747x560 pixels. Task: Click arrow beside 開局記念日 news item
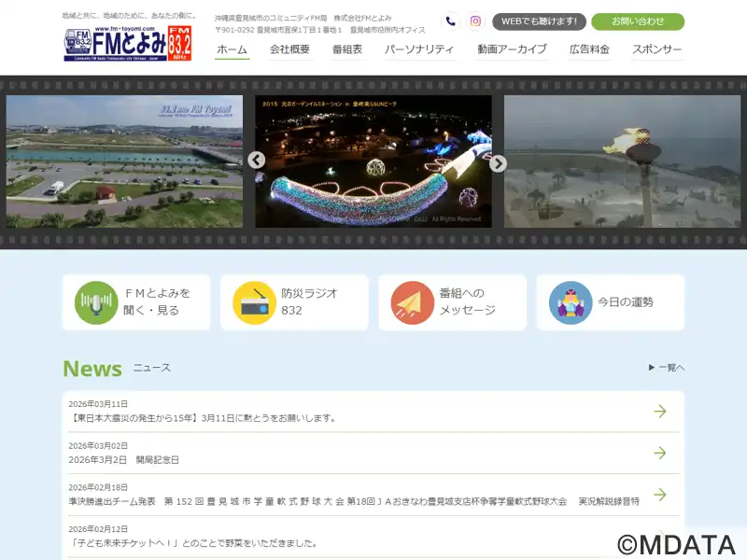pyautogui.click(x=660, y=453)
